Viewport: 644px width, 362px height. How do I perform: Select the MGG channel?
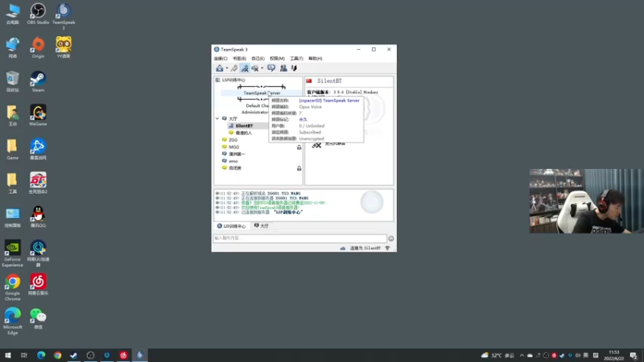tap(233, 147)
